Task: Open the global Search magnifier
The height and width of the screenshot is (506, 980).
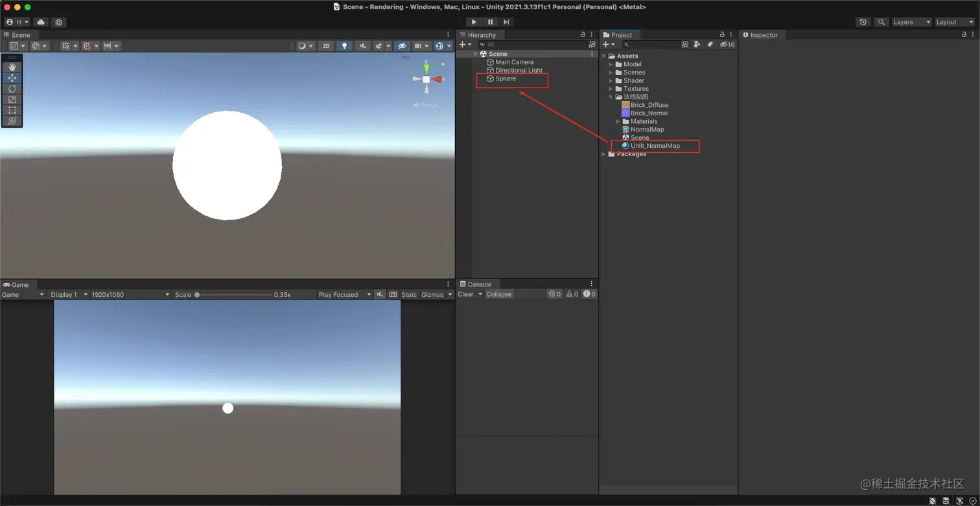Action: [881, 22]
